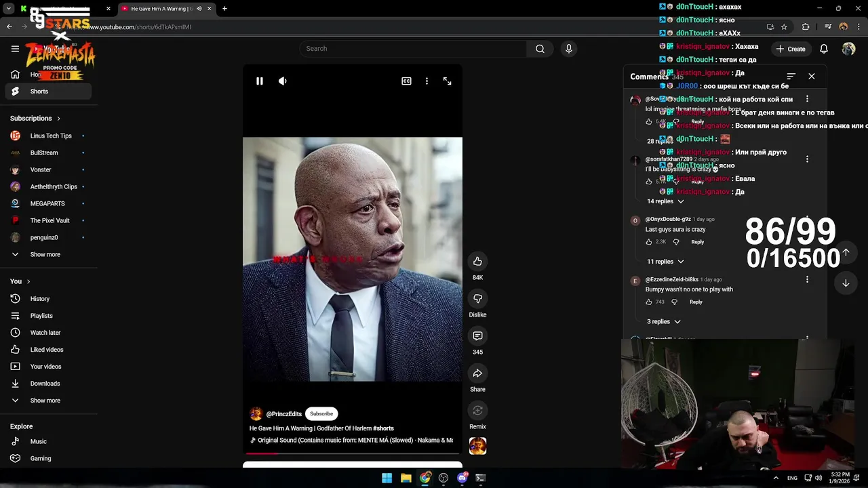This screenshot has height=488, width=868.
Task: Mute the Shorts video volume
Action: point(283,81)
